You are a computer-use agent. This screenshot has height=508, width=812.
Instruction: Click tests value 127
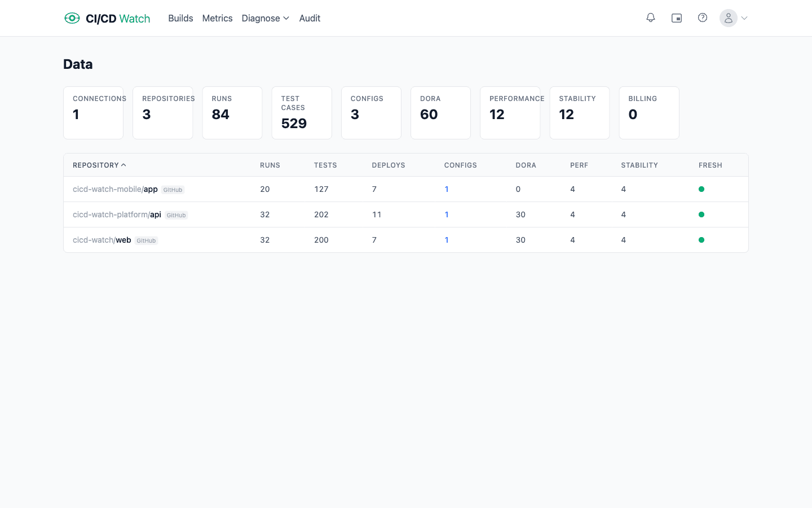(x=321, y=189)
